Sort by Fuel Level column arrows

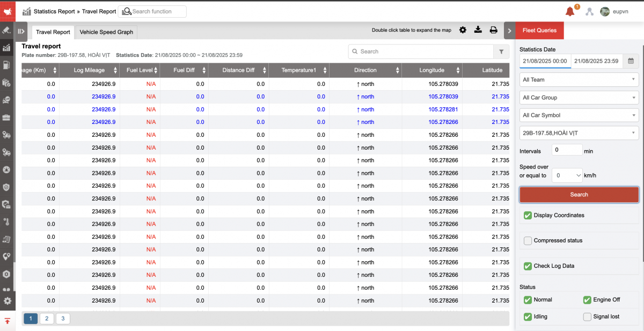[x=156, y=70]
